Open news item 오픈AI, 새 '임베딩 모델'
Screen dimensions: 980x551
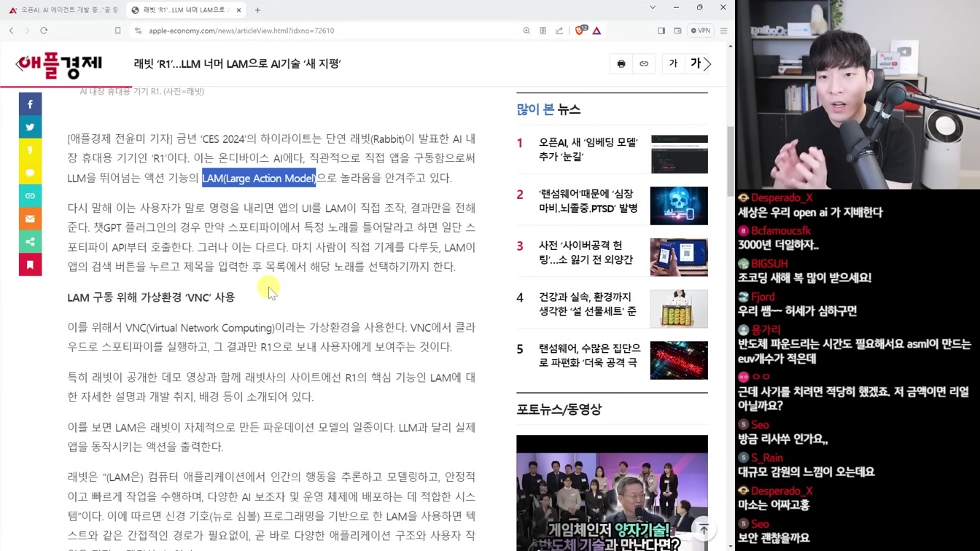click(588, 149)
